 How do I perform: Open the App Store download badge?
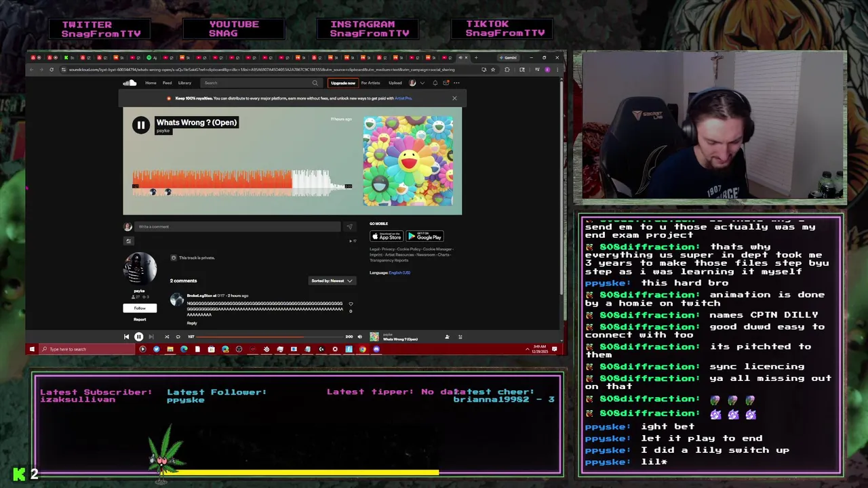click(387, 237)
